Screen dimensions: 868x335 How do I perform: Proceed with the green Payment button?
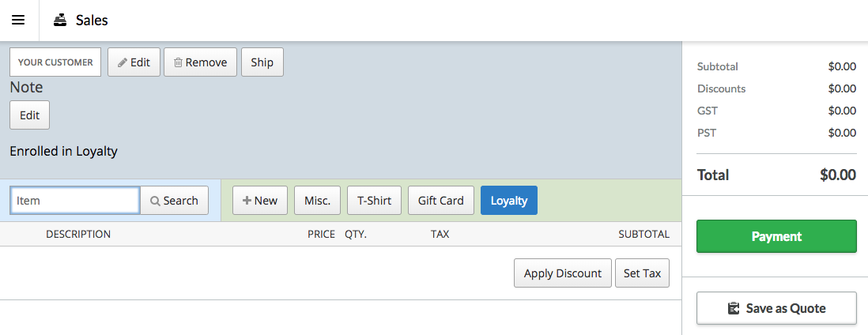click(776, 236)
